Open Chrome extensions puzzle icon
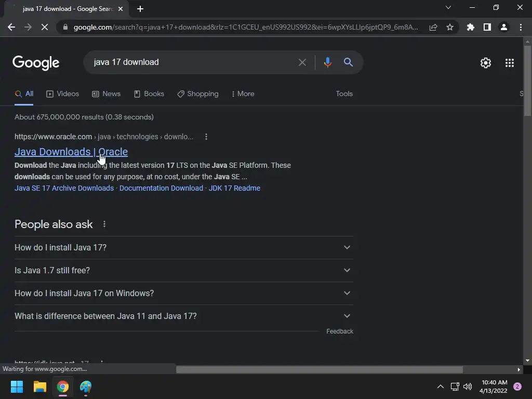 (471, 27)
